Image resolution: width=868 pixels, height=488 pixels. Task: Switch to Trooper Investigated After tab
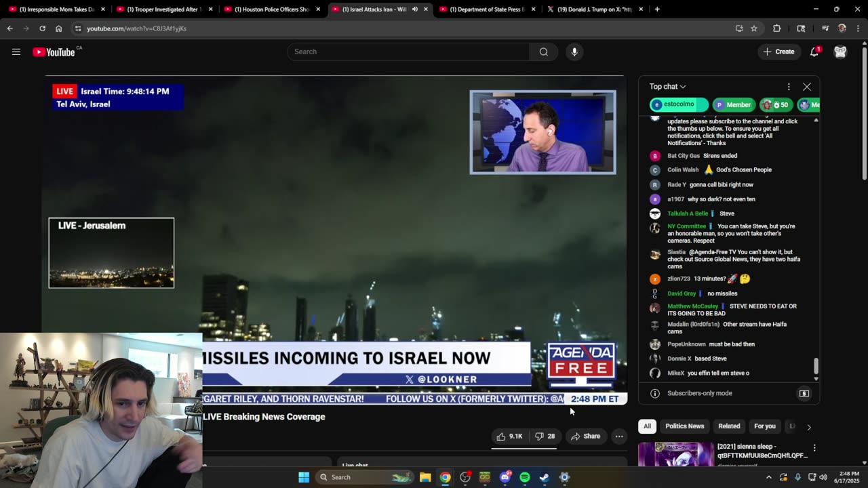[x=163, y=9]
